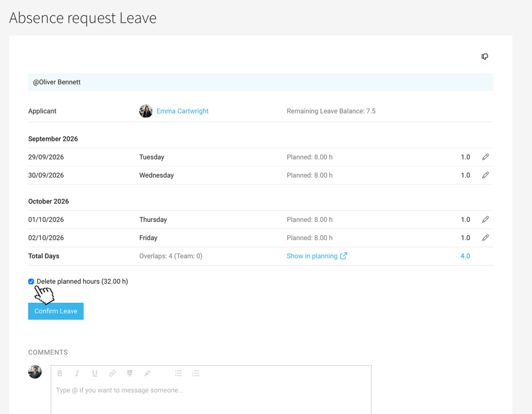Click the commenter avatar beside editor
The image size is (532, 414).
(x=35, y=372)
